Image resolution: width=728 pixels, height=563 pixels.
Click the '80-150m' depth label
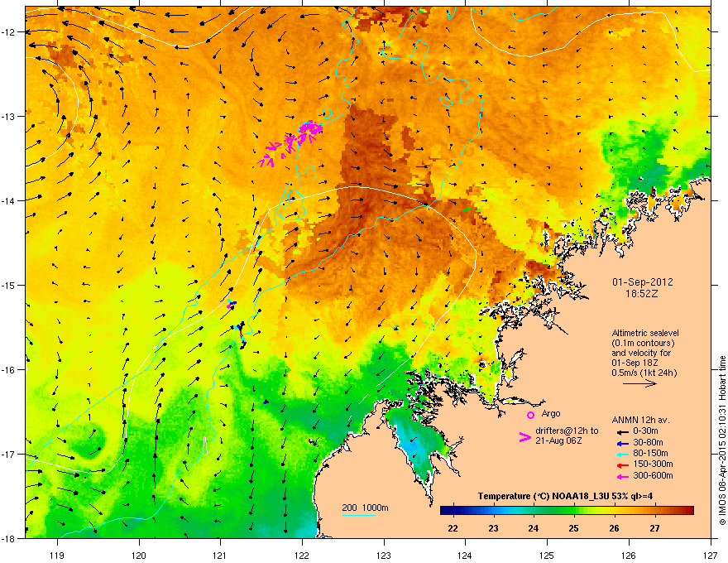point(650,454)
